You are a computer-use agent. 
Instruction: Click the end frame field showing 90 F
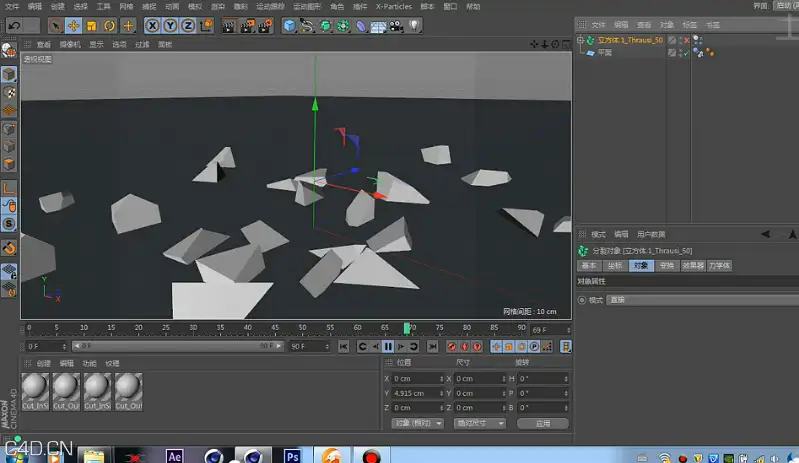tap(309, 346)
